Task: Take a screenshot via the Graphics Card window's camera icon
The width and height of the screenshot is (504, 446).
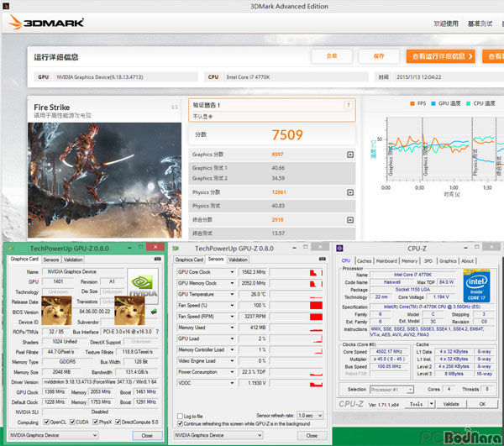Action: pyautogui.click(x=158, y=259)
